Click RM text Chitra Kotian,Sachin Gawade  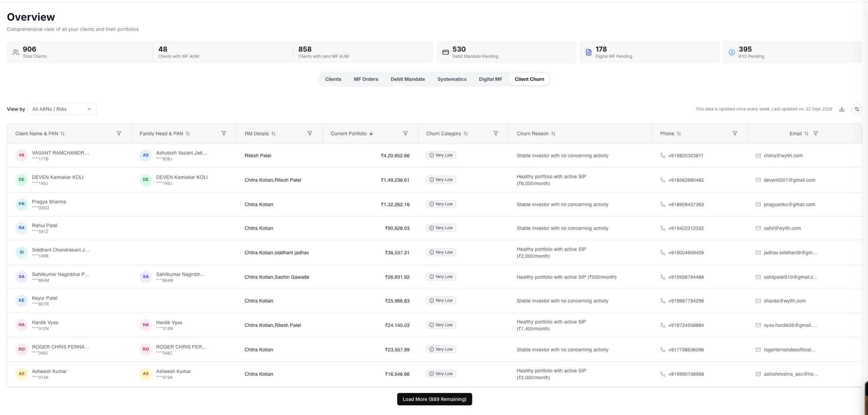pos(277,277)
